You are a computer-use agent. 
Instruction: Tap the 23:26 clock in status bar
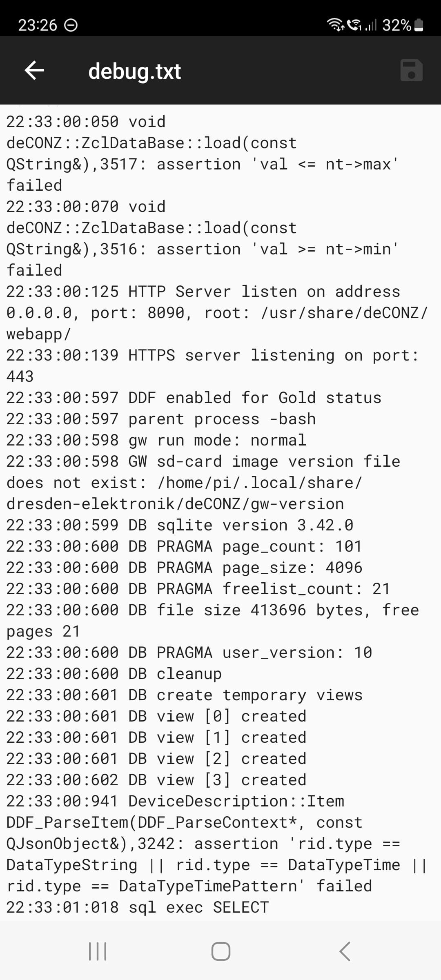38,25
